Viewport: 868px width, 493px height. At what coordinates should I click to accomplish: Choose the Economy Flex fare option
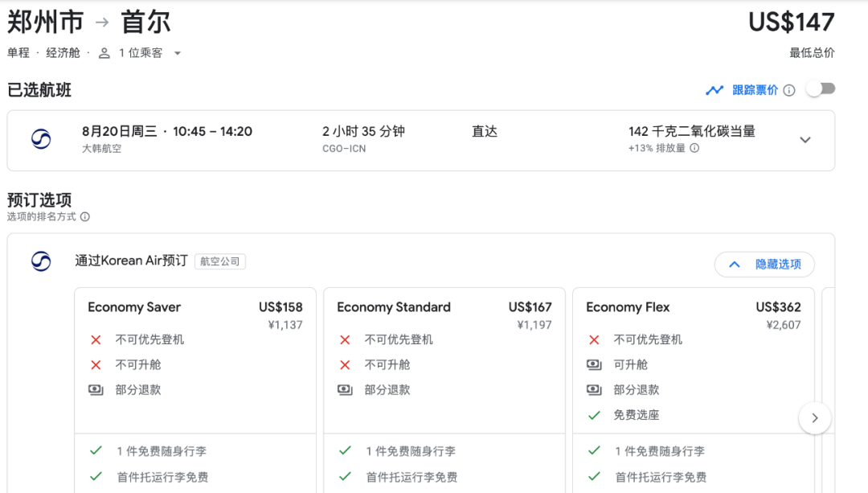pos(693,307)
